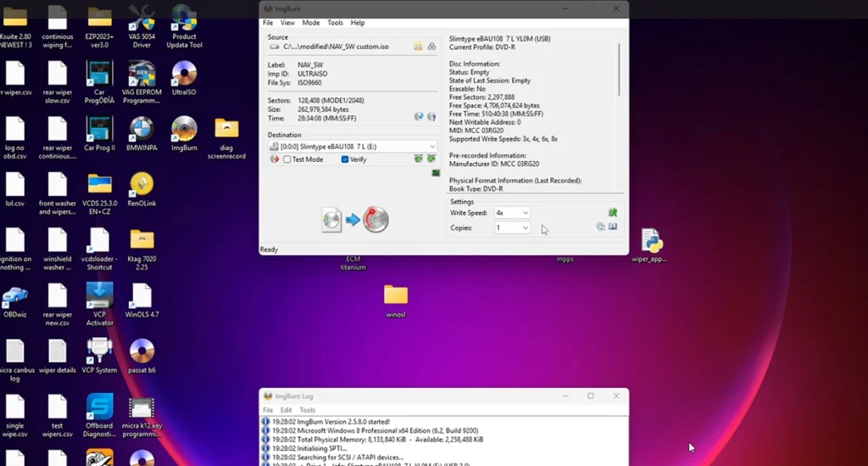Open Edit menu in ImgBurn Log window

(286, 410)
